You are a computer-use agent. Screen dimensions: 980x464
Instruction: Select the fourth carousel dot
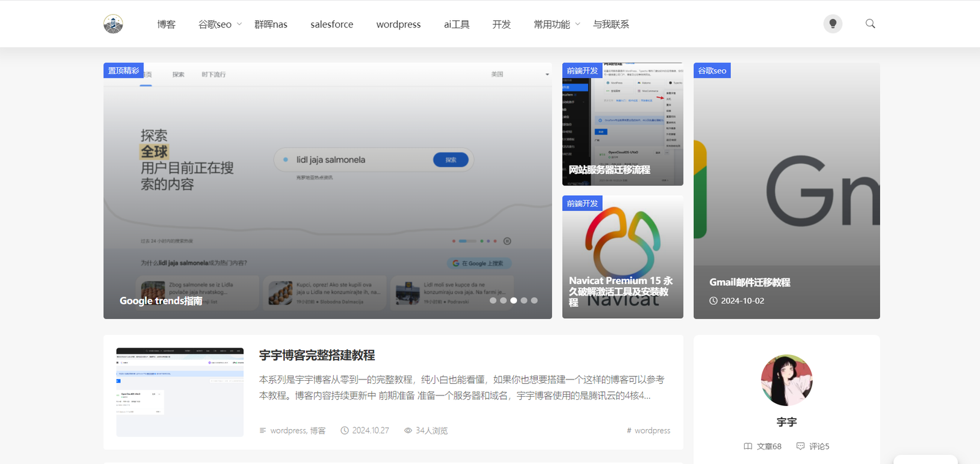[524, 301]
